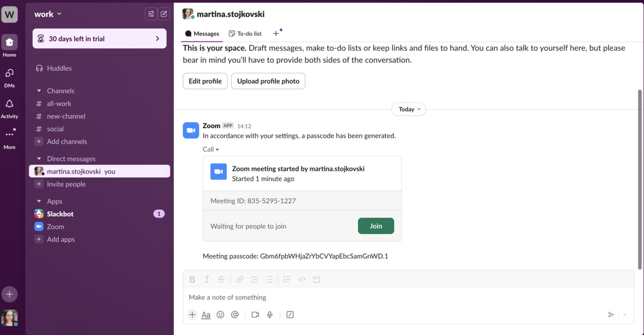
Task: Compose a new message with pencil icon
Action: coord(164,14)
